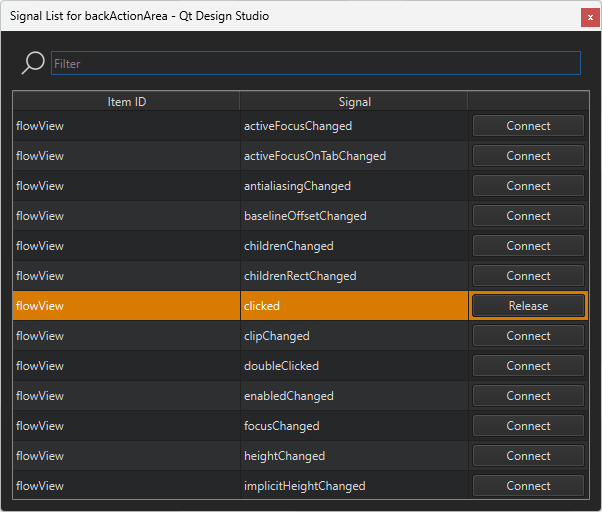
Task: Click the magnifying glass search icon
Action: (33, 63)
